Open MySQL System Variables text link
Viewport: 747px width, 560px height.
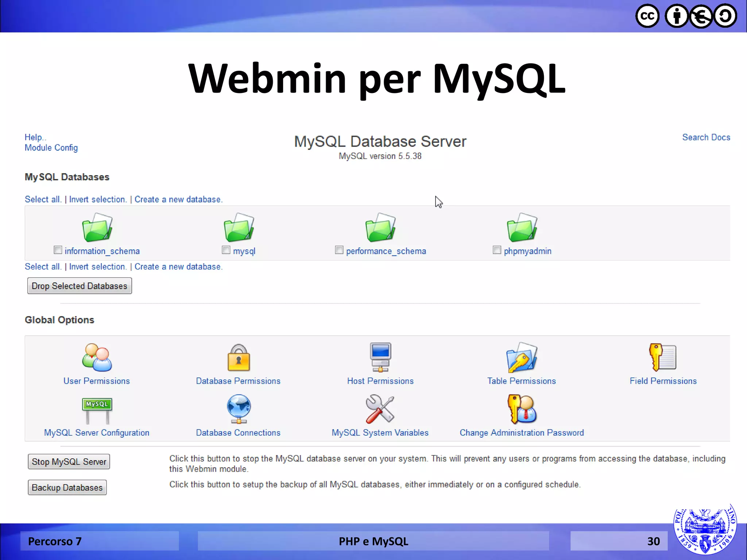point(380,433)
